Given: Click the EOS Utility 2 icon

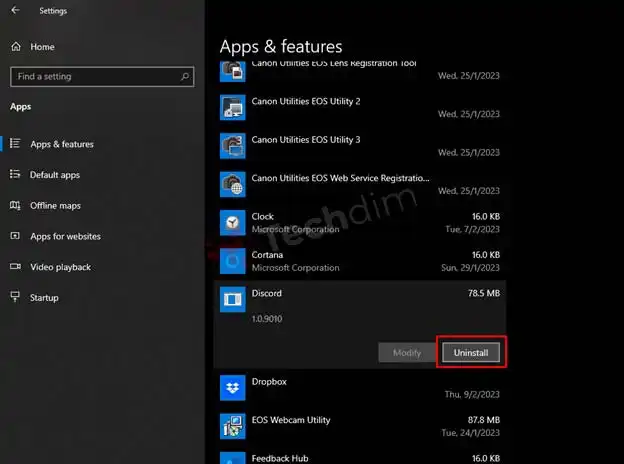Looking at the screenshot, I should click(233, 107).
